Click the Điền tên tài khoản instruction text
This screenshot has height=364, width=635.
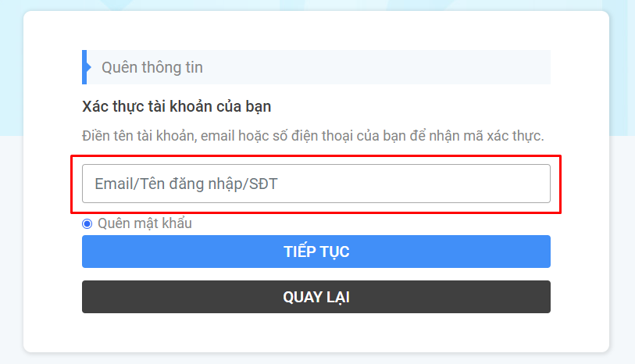pyautogui.click(x=312, y=136)
